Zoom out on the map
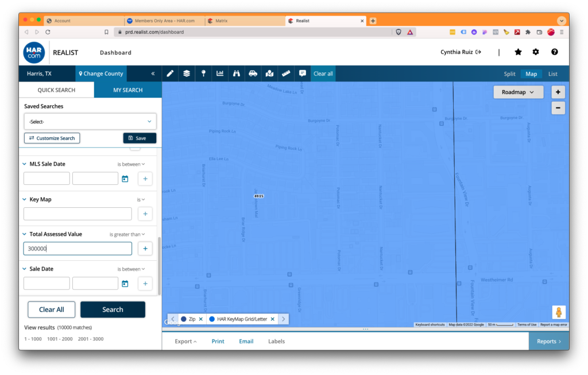The width and height of the screenshot is (588, 375). pyautogui.click(x=558, y=108)
